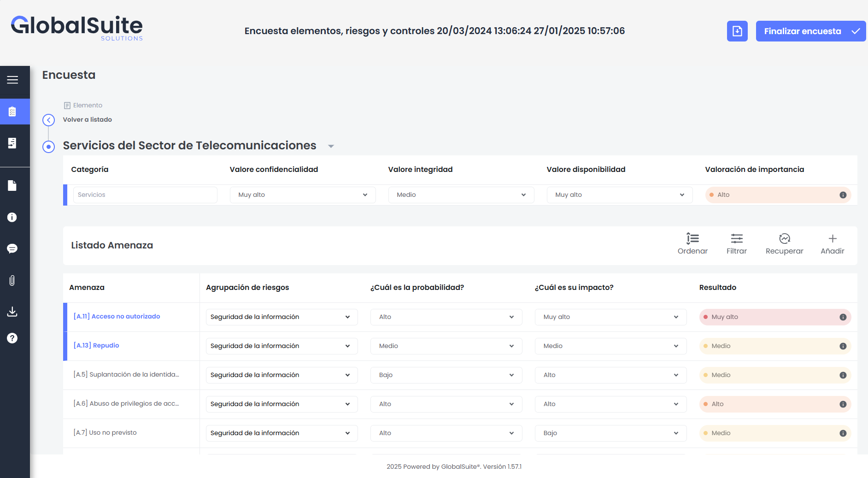
Task: Click the Categoría Servicios input field
Action: [145, 195]
